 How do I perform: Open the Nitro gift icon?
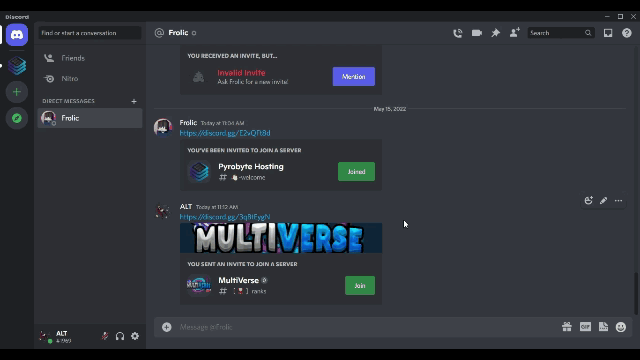(x=567, y=327)
